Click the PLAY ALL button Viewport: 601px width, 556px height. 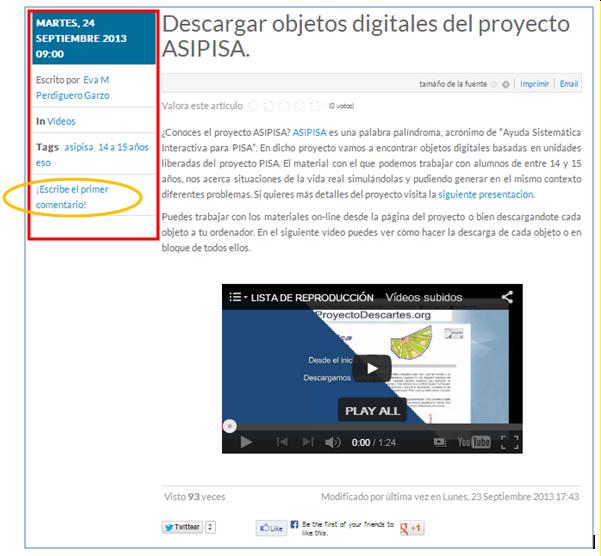coord(372,410)
